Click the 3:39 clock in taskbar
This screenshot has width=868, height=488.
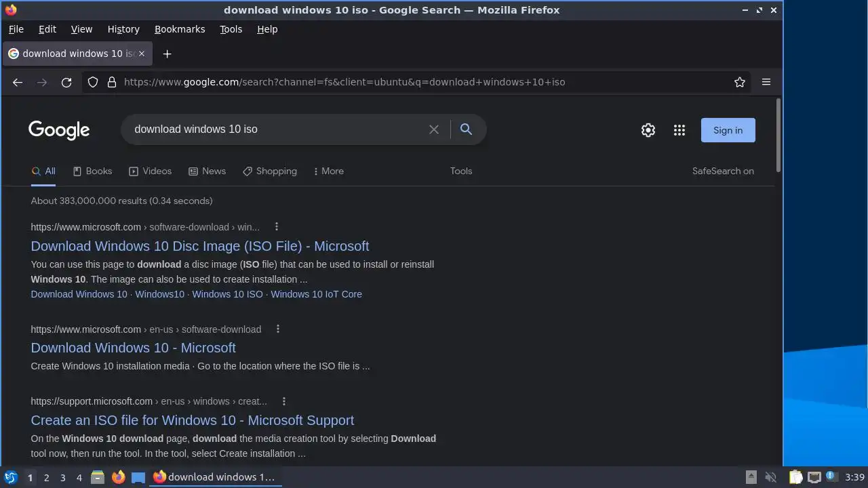pyautogui.click(x=854, y=477)
